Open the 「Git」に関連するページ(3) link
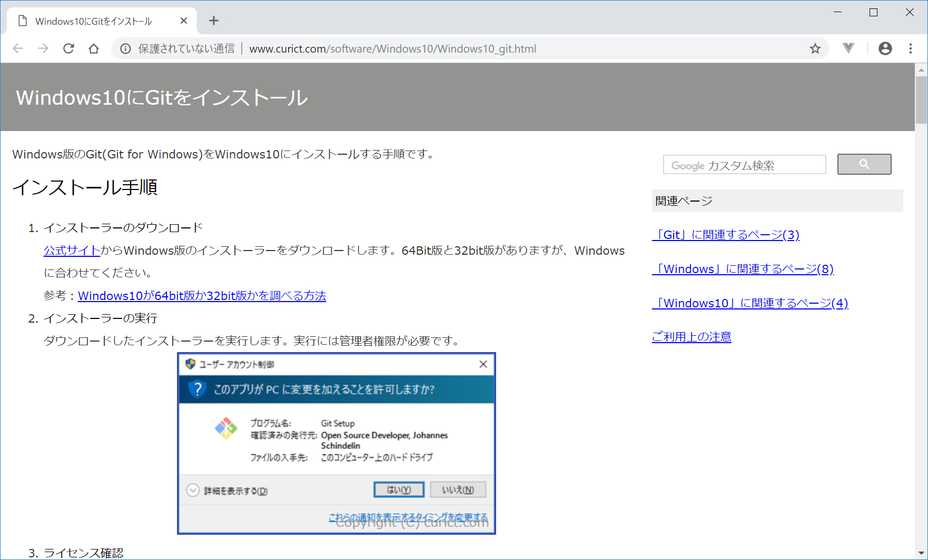 pos(725,235)
